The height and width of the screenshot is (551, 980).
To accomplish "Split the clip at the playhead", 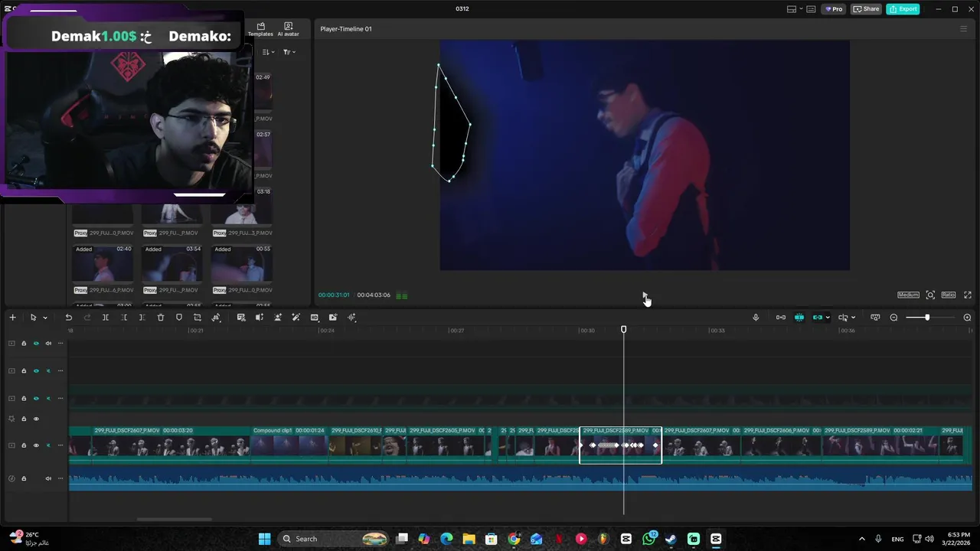I will click(106, 318).
